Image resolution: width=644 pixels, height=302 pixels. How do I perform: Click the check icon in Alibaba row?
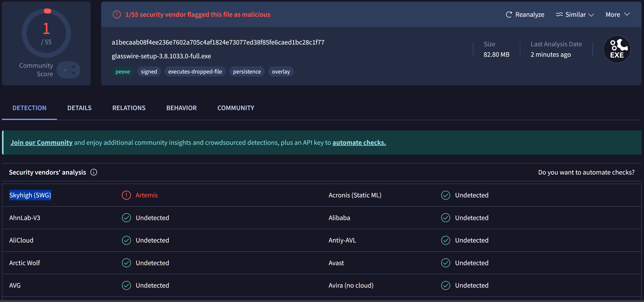click(x=445, y=218)
